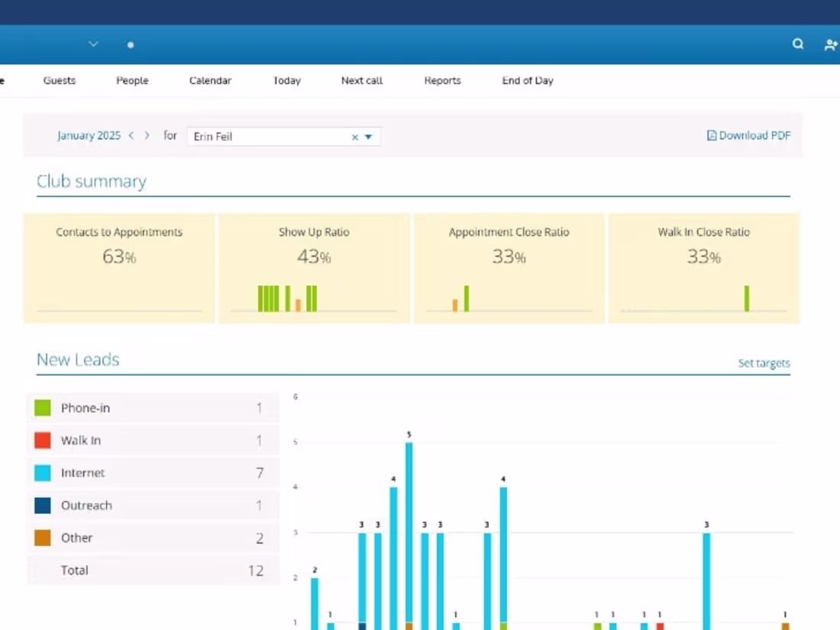Open the Next call tab
The image size is (840, 630).
coord(362,80)
